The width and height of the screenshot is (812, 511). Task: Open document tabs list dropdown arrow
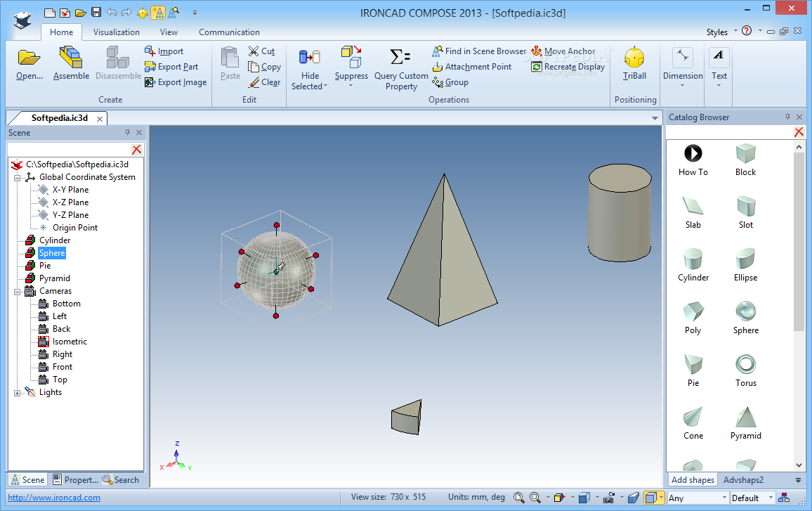[655, 118]
